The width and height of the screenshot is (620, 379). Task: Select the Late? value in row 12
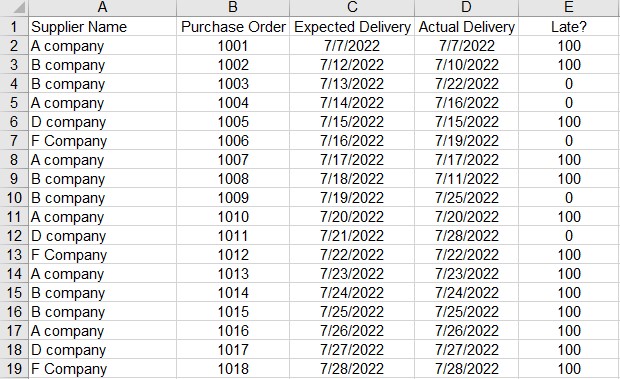pos(569,236)
